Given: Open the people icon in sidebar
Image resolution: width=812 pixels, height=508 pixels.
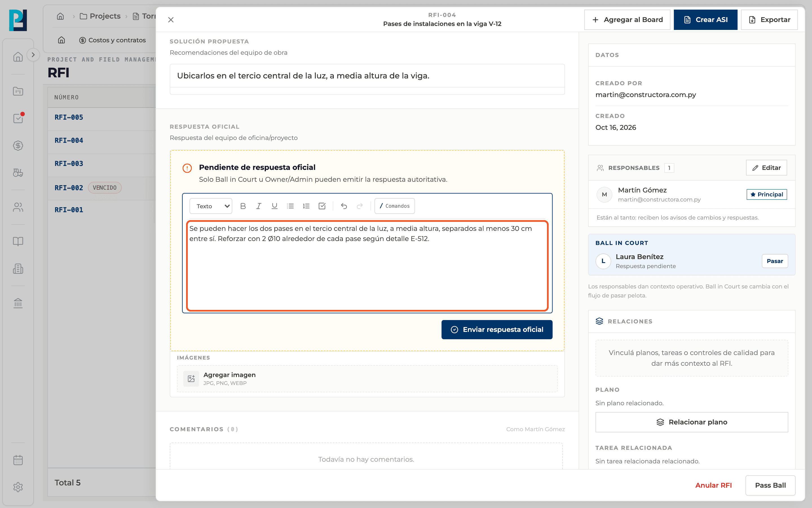Looking at the screenshot, I should 18,207.
